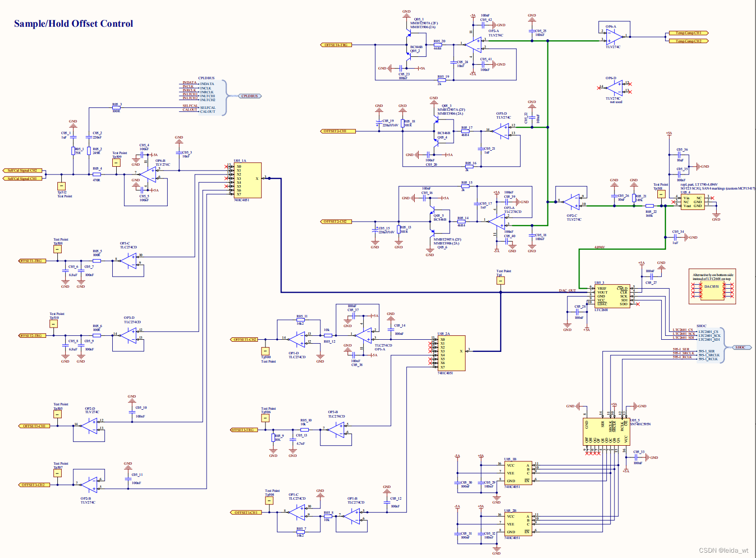Select test point Tp501
756x558 pixels.
(661, 194)
